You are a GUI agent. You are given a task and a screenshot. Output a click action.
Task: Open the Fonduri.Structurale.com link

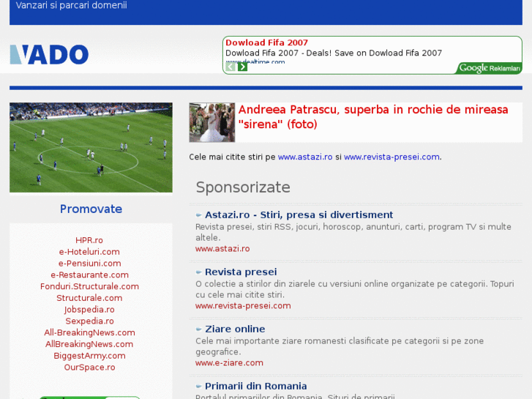(x=89, y=286)
